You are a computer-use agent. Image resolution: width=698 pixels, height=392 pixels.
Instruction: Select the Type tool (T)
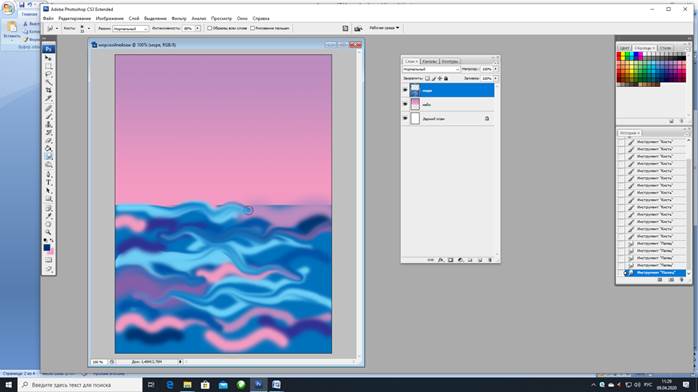click(49, 182)
